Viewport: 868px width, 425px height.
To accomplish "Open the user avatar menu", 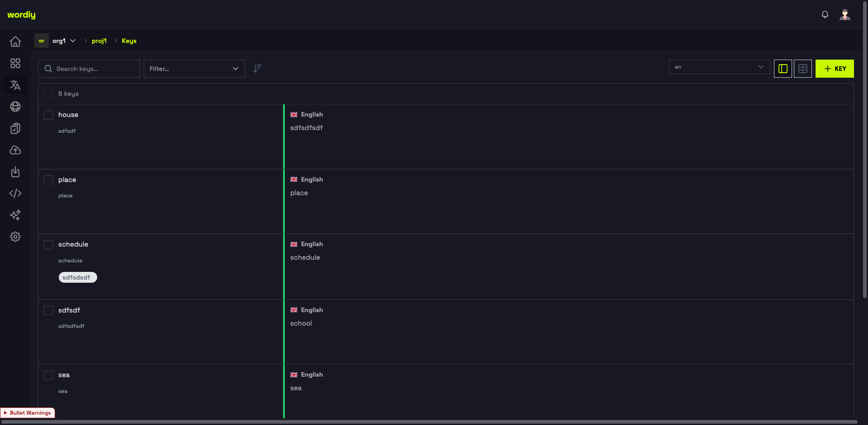I will 845,14.
